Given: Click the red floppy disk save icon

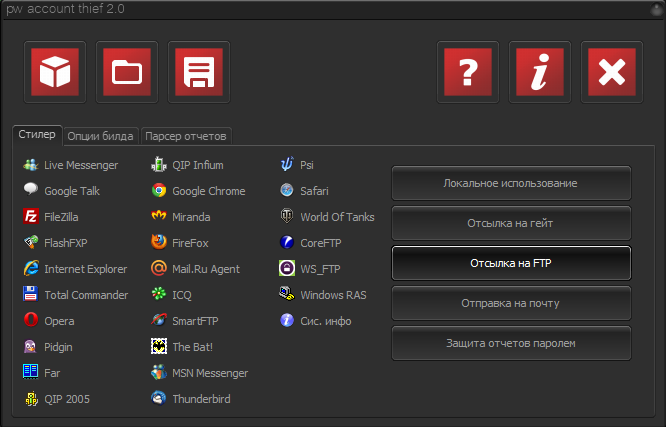Looking at the screenshot, I should [x=199, y=72].
